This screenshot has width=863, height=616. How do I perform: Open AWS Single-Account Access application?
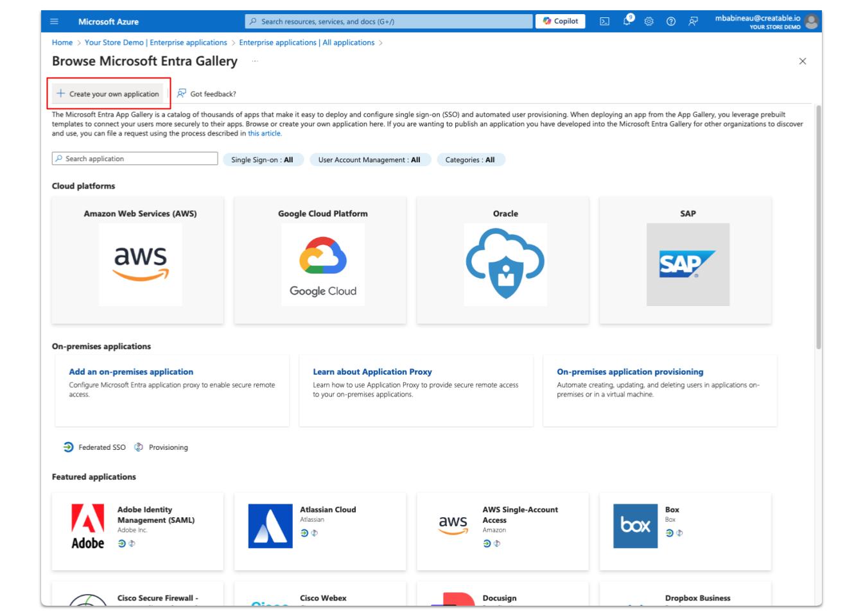(x=520, y=515)
